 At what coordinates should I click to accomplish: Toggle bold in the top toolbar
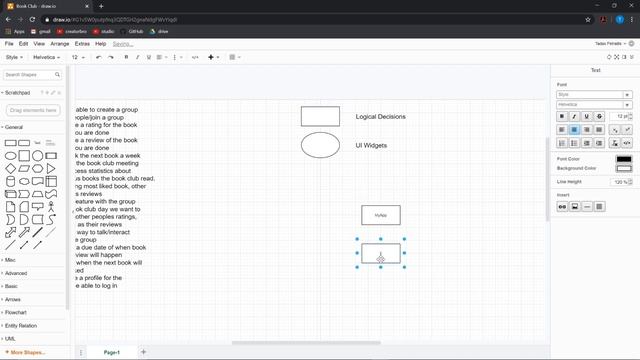pyautogui.click(x=126, y=57)
